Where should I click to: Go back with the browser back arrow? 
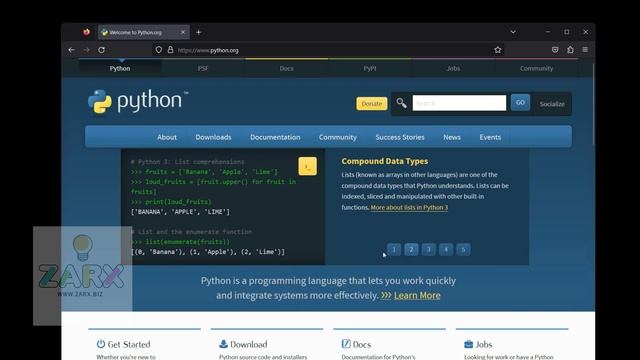click(72, 50)
